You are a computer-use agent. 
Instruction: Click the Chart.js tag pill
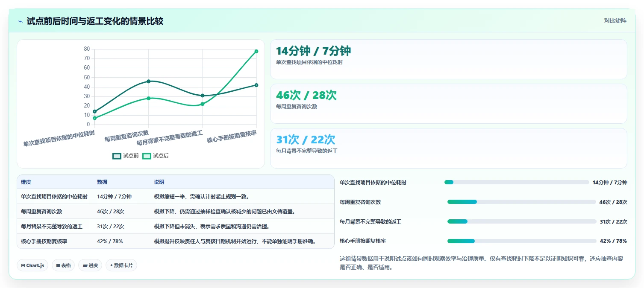click(32, 265)
